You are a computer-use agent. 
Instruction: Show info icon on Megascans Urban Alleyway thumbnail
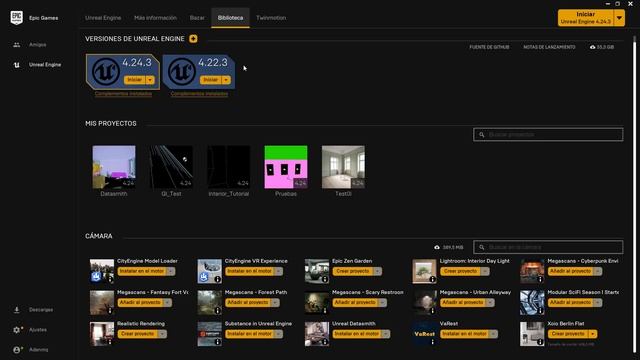coord(433,311)
